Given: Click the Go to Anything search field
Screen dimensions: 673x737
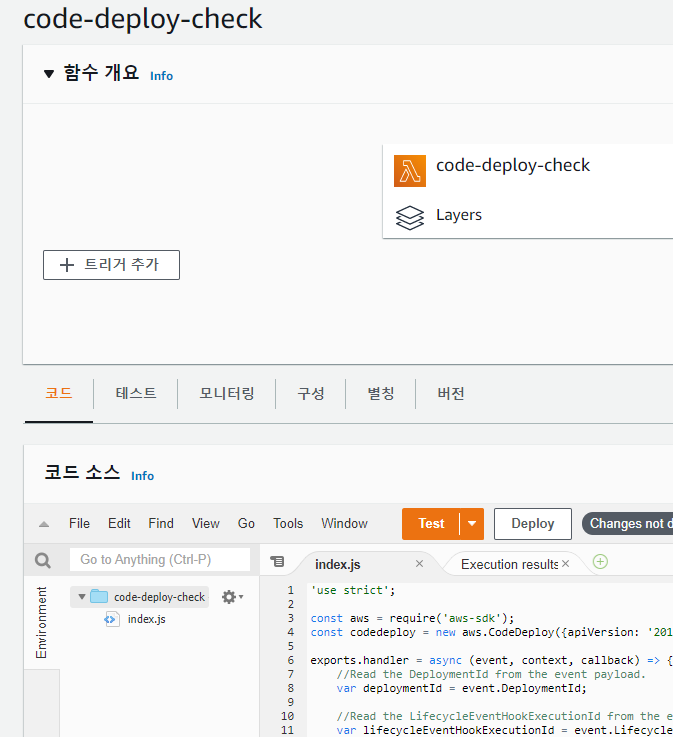Looking at the screenshot, I should (160, 560).
